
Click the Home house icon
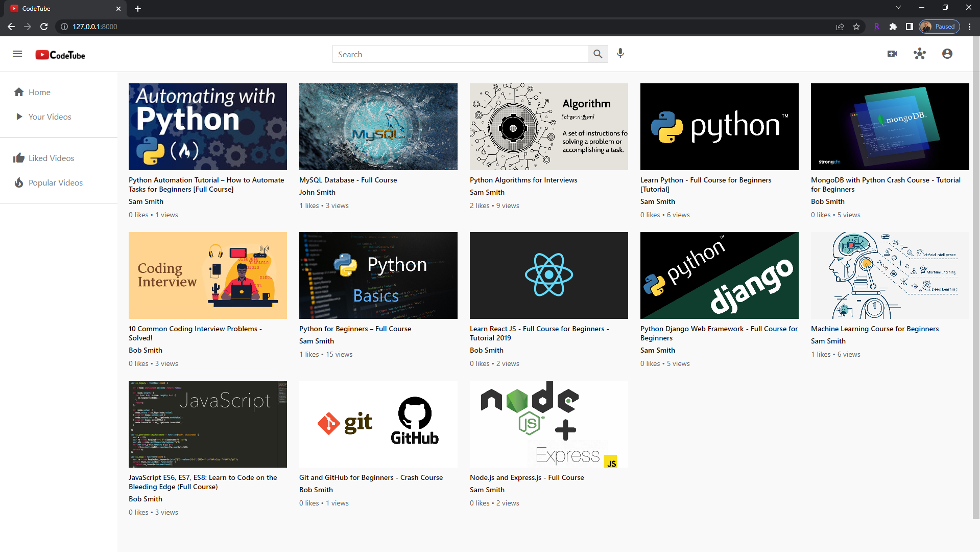point(19,92)
